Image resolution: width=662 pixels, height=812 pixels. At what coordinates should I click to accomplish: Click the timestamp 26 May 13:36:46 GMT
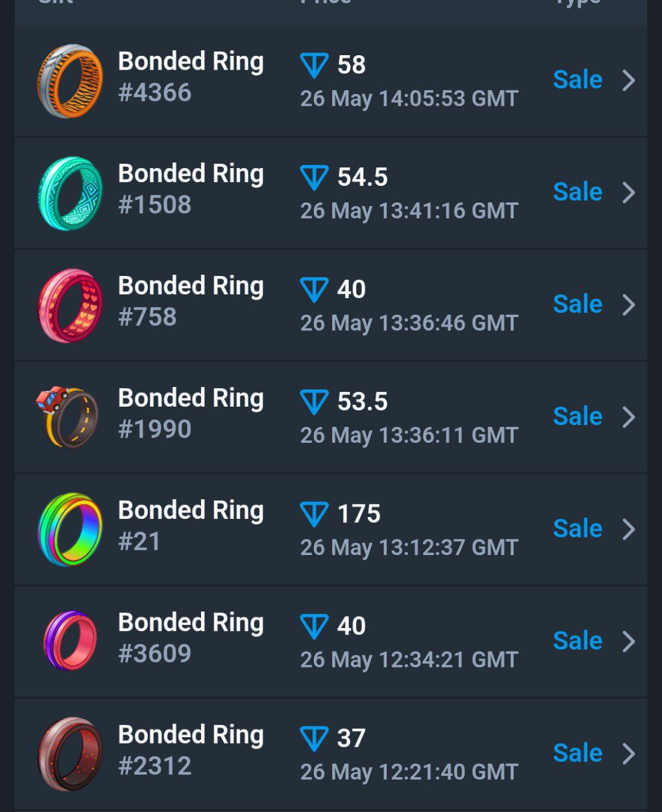(409, 324)
